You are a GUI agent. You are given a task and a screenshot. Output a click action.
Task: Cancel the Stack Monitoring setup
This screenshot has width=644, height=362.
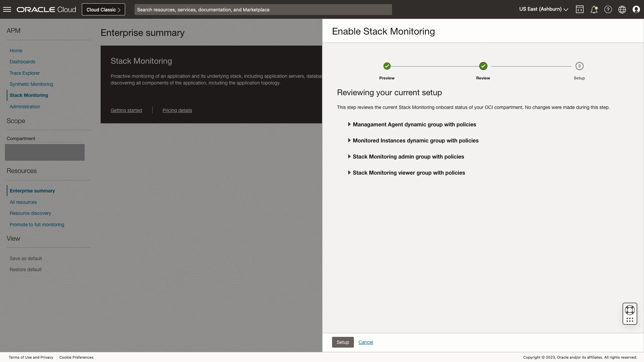(366, 342)
